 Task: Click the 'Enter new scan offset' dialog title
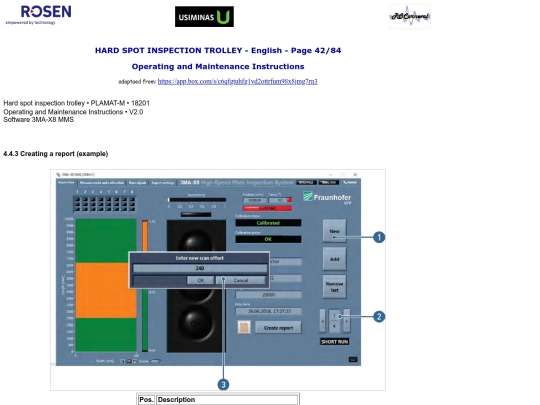(x=200, y=258)
